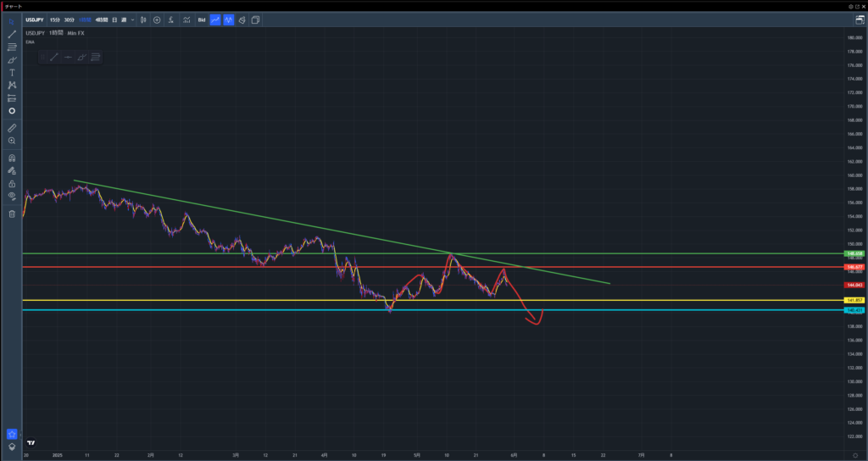Click the green 148.658 price label

[854, 253]
